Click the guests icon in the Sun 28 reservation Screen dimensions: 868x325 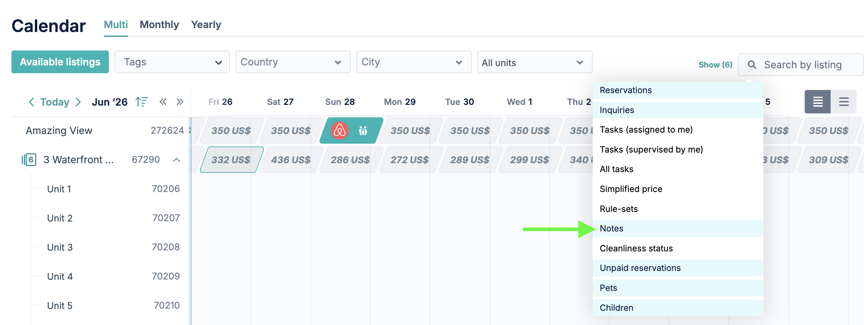(363, 131)
